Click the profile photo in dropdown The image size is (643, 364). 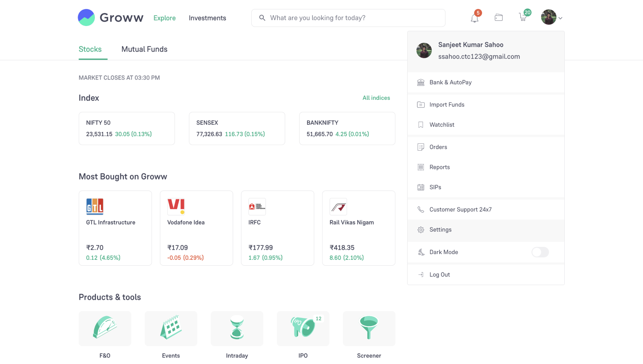424,50
